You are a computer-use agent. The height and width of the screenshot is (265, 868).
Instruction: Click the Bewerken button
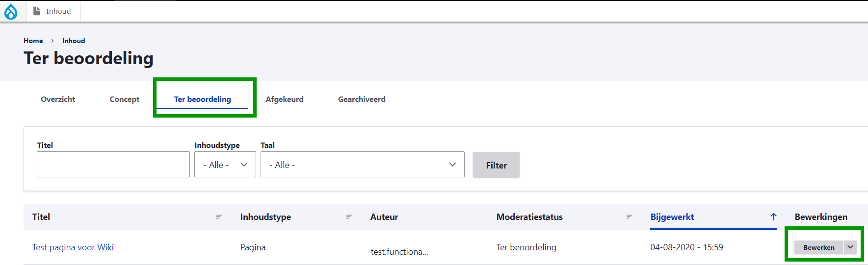tap(818, 247)
